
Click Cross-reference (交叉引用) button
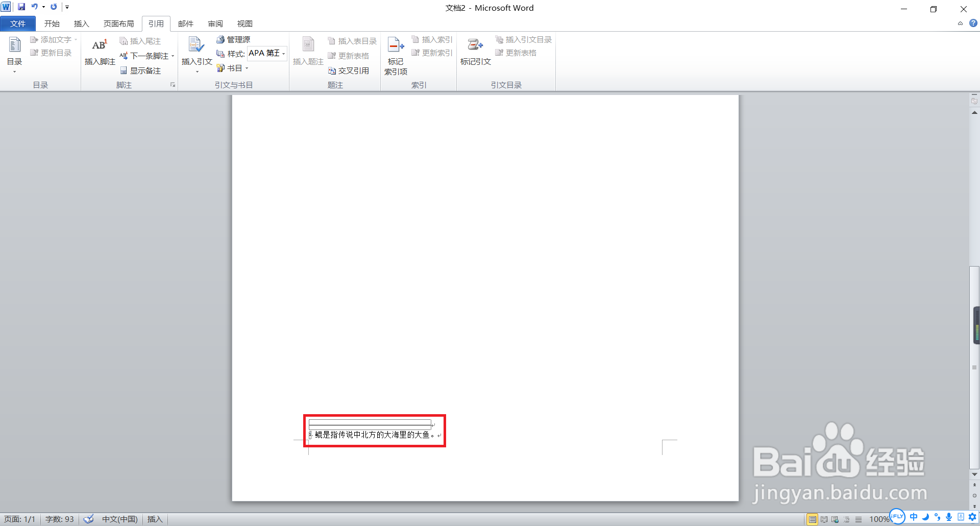click(x=349, y=70)
